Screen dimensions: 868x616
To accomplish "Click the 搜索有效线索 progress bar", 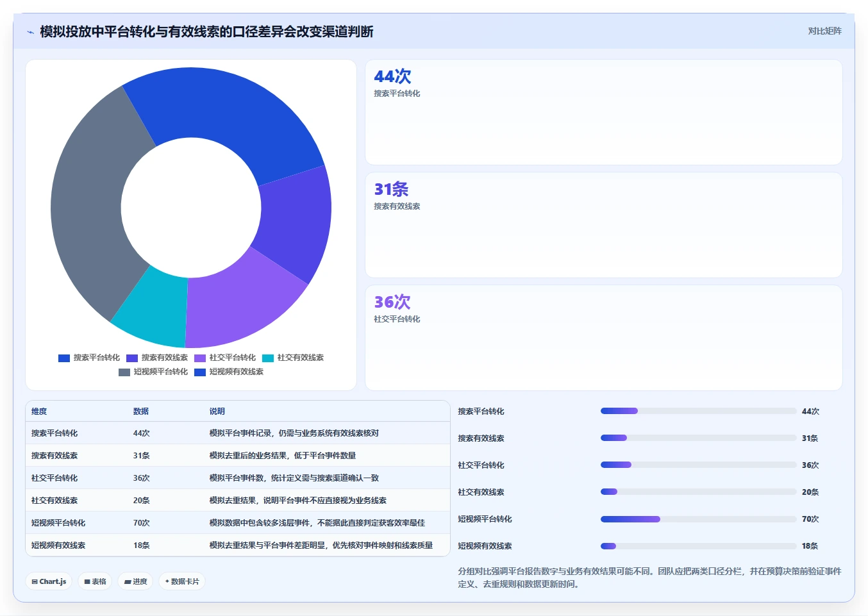I will tap(699, 438).
